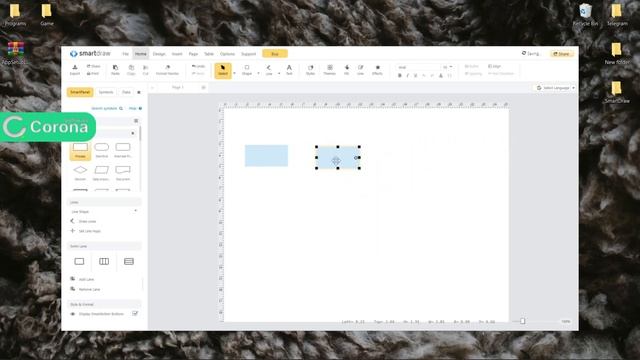The height and width of the screenshot is (360, 640).
Task: Switch to the Data panel tab
Action: coord(127,92)
